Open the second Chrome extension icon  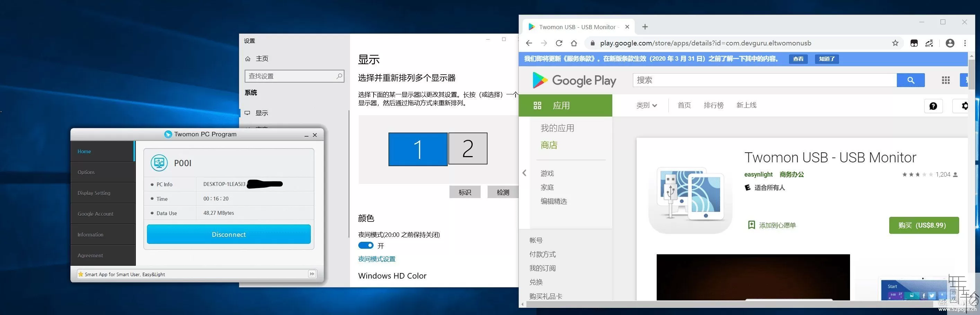click(929, 43)
